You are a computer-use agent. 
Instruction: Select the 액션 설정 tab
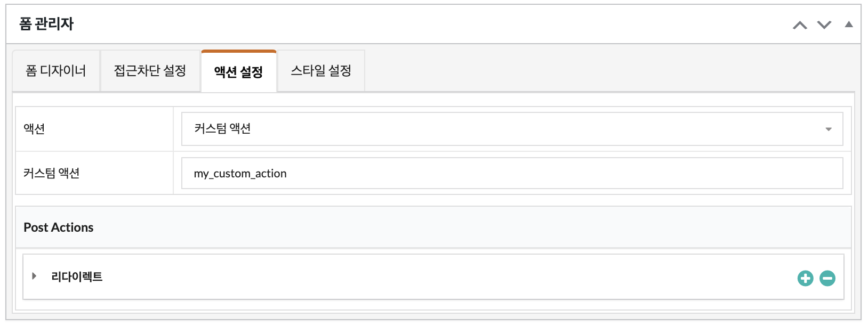239,71
